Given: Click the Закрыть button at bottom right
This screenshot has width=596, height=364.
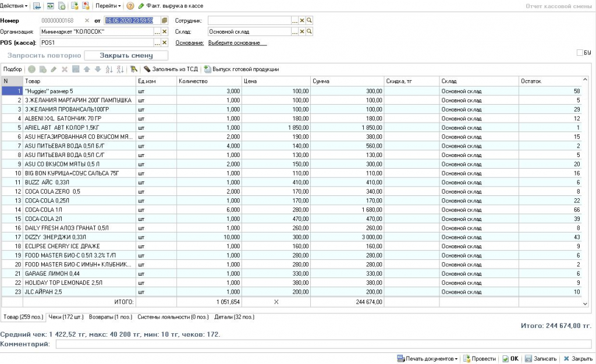Looking at the screenshot, I should pyautogui.click(x=578, y=359).
